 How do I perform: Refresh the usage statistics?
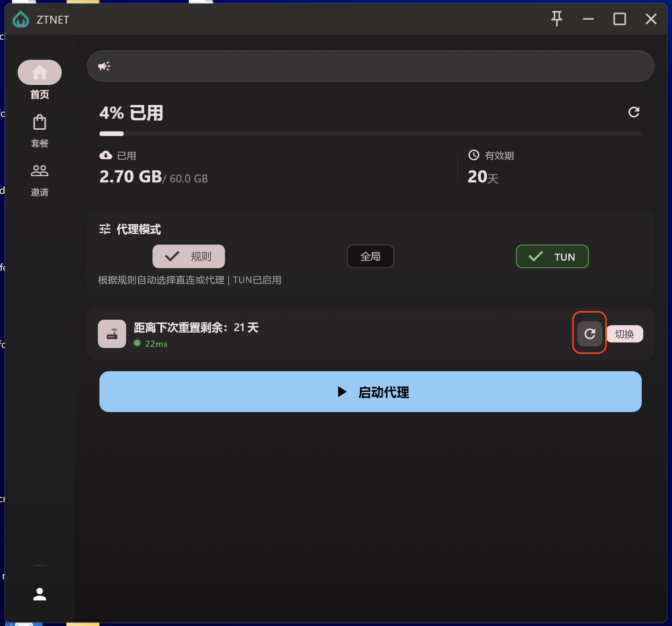pos(633,112)
